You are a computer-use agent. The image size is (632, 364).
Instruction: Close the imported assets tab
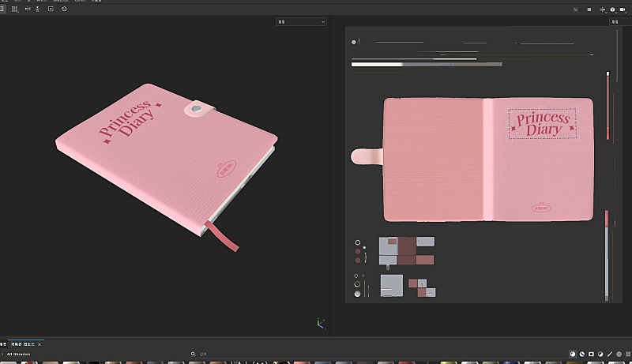pyautogui.click(x=39, y=345)
